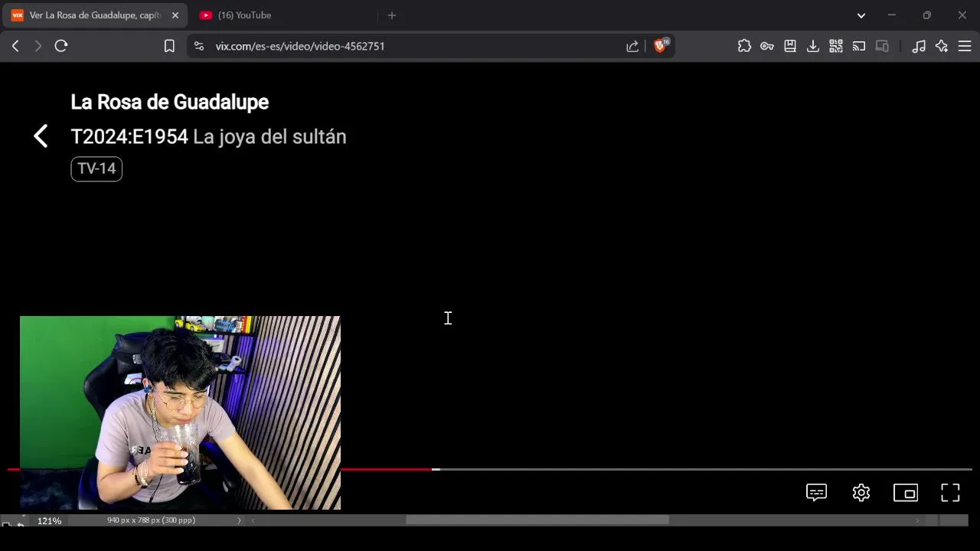The image size is (980, 551).
Task: Click the send-to-devices icon
Action: (x=882, y=46)
